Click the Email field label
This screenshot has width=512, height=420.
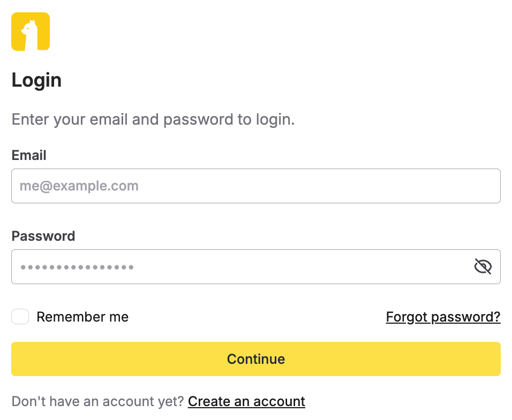29,155
